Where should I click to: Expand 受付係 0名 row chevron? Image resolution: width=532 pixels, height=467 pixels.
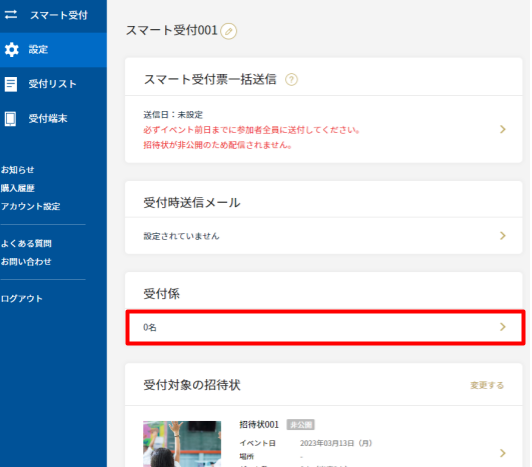(502, 327)
